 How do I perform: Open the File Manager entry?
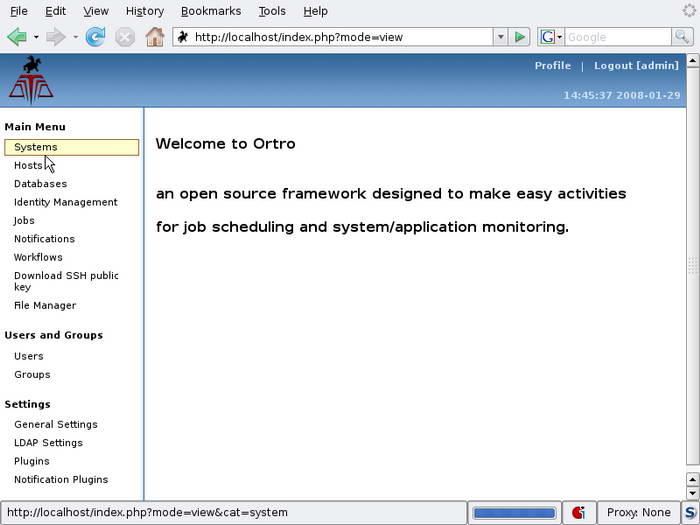coord(45,305)
